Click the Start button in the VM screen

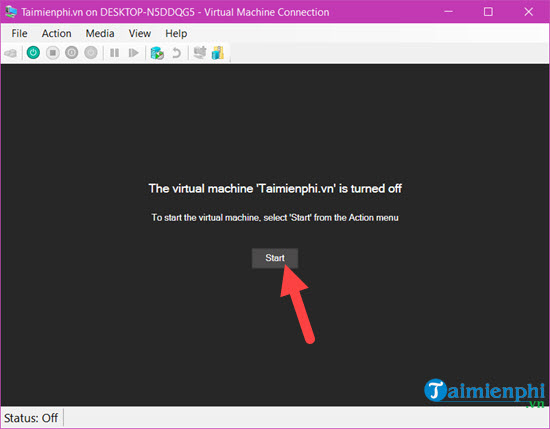(x=275, y=258)
